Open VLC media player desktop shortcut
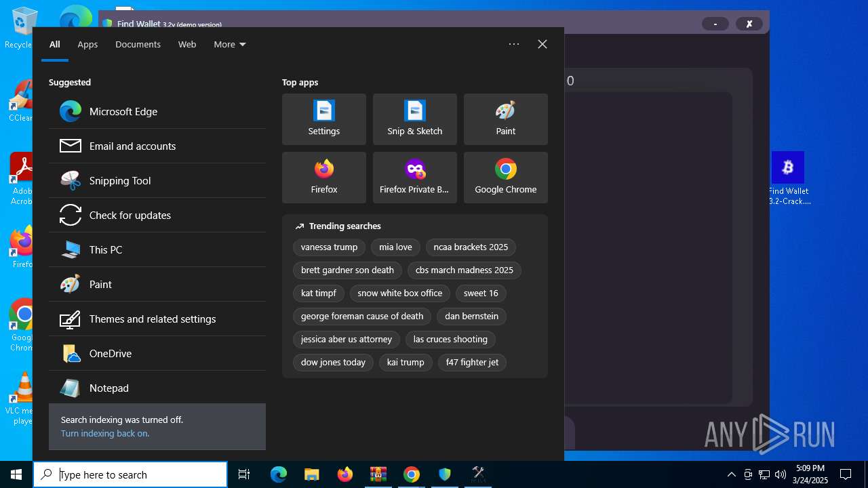This screenshot has width=868, height=488. coord(19,399)
